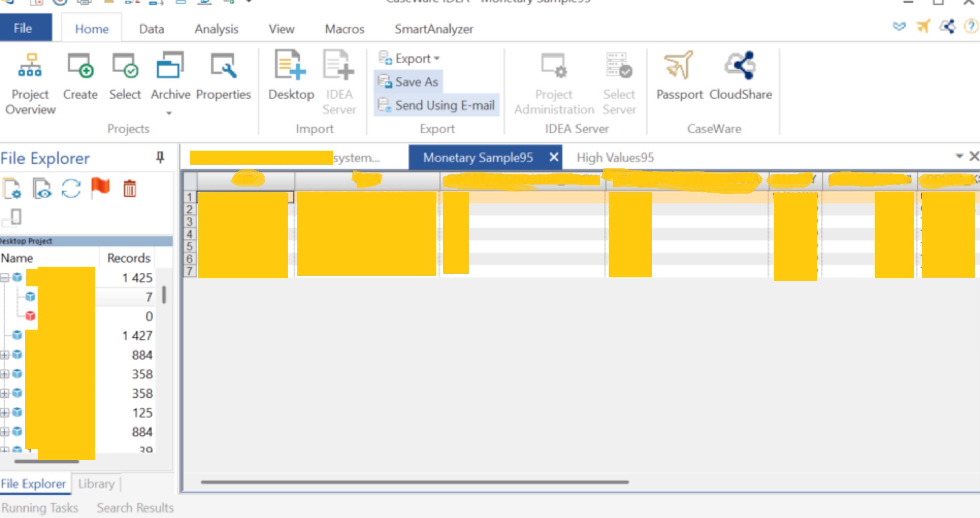
Task: Expand the tree node with 125 records
Action: pos(4,412)
